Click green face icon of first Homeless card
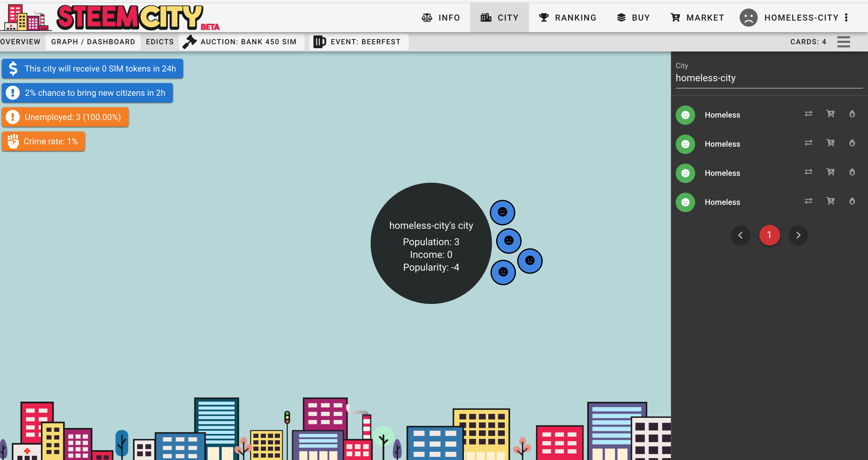The width and height of the screenshot is (868, 460). coord(685,115)
